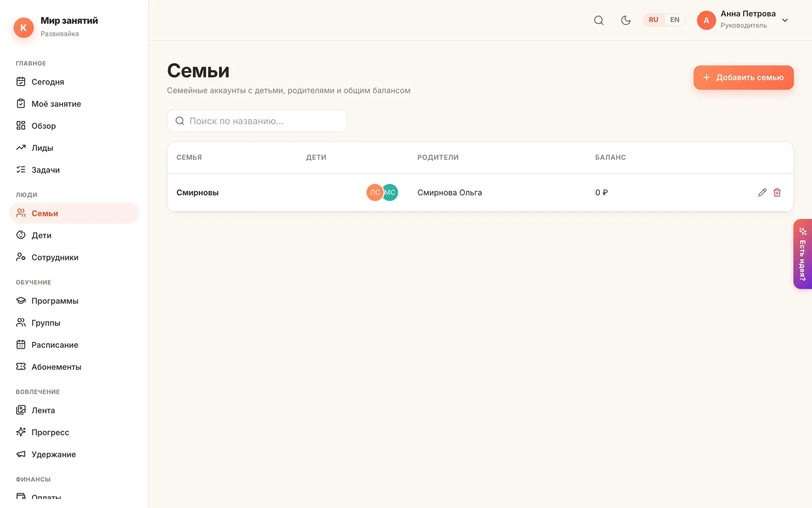Click the pencil edit icon for Смирновы
This screenshot has width=812, height=508.
tap(762, 193)
